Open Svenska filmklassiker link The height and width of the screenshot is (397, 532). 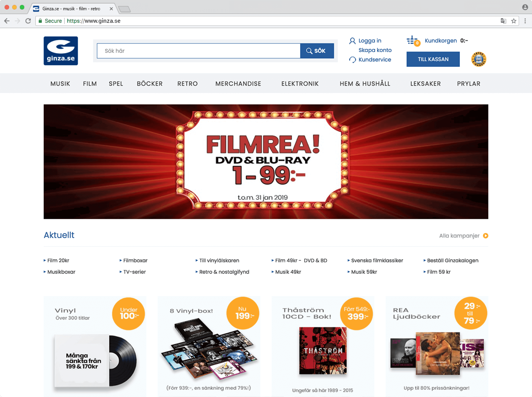pos(377,260)
